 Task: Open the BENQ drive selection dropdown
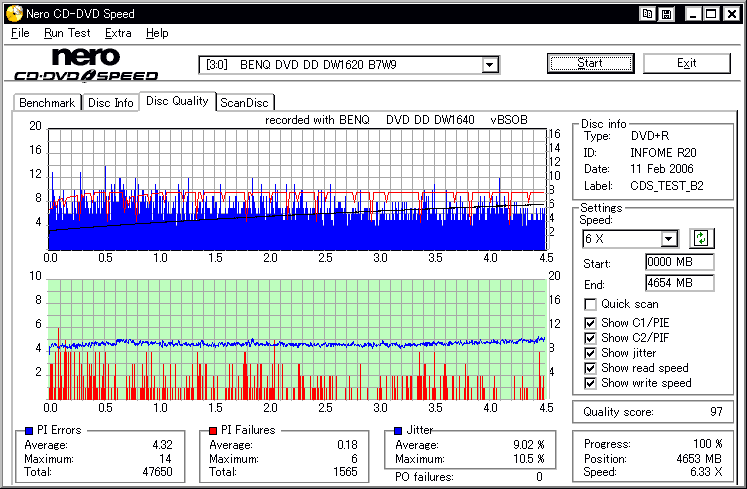[490, 65]
